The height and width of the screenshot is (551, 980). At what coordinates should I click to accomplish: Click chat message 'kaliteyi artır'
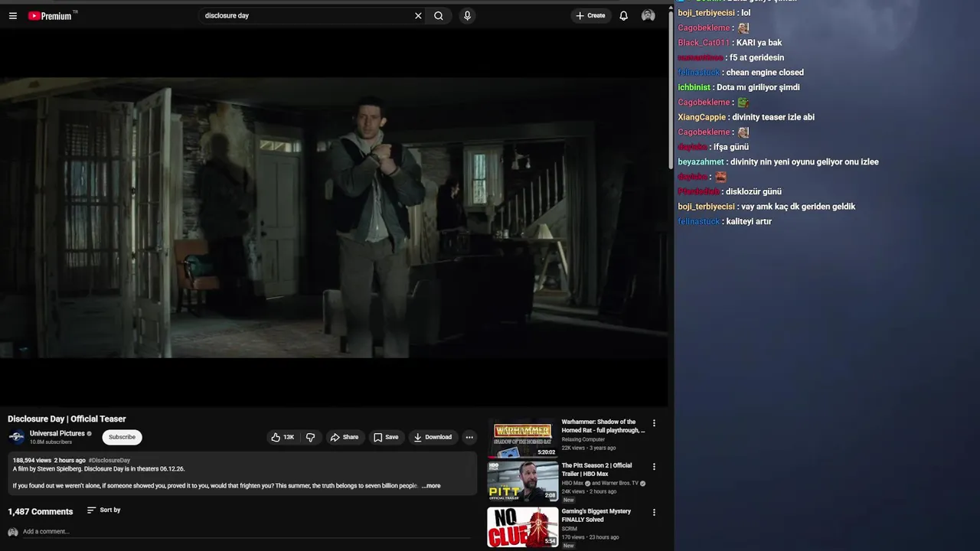pyautogui.click(x=749, y=221)
